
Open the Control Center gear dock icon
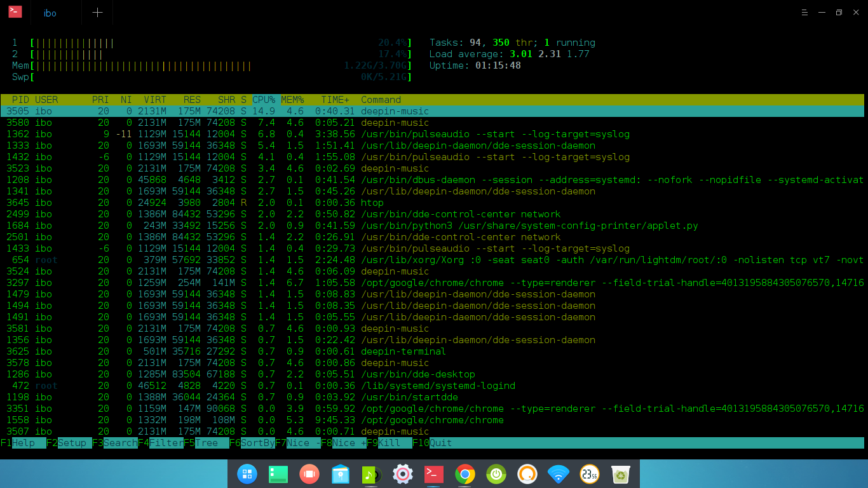click(403, 474)
